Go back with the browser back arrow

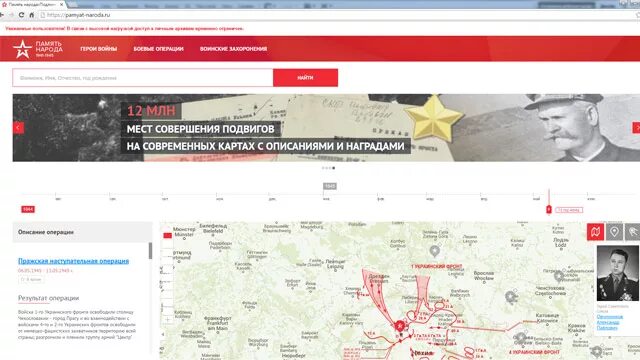pyautogui.click(x=2, y=15)
